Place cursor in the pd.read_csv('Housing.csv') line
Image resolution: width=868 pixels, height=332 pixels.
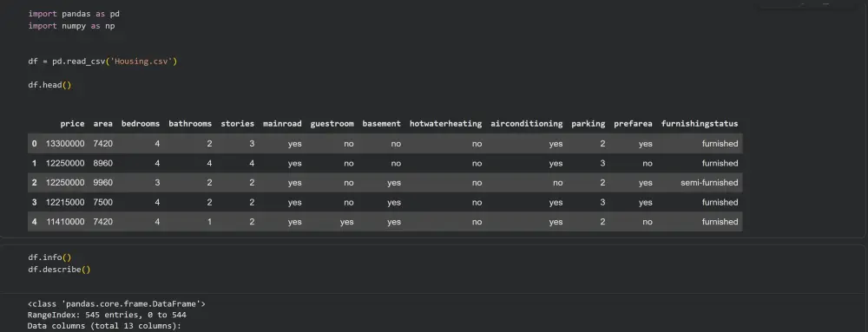tap(103, 62)
